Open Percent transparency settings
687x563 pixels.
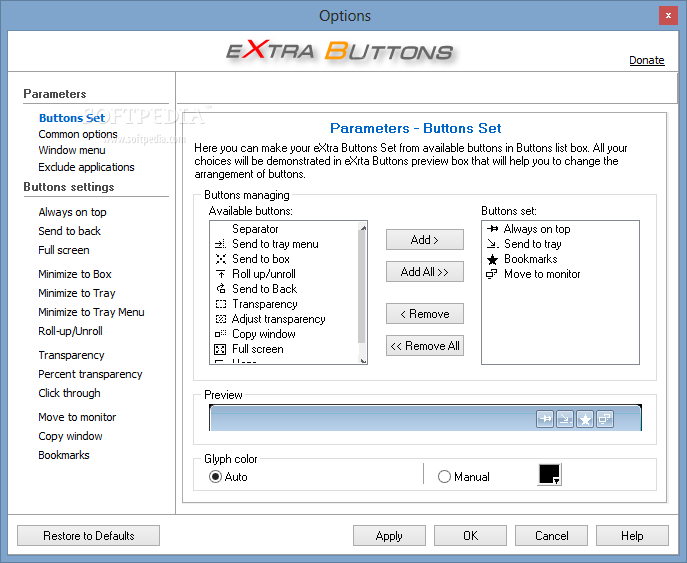tap(90, 374)
